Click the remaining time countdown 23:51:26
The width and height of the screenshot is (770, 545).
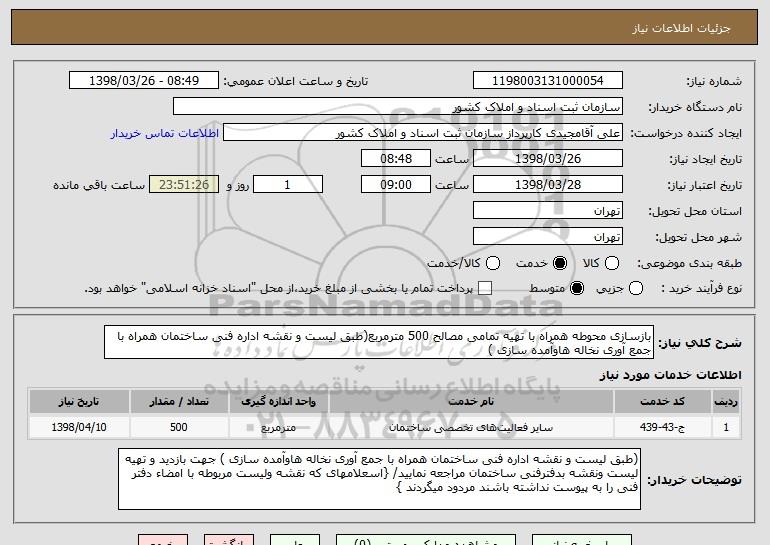[184, 185]
